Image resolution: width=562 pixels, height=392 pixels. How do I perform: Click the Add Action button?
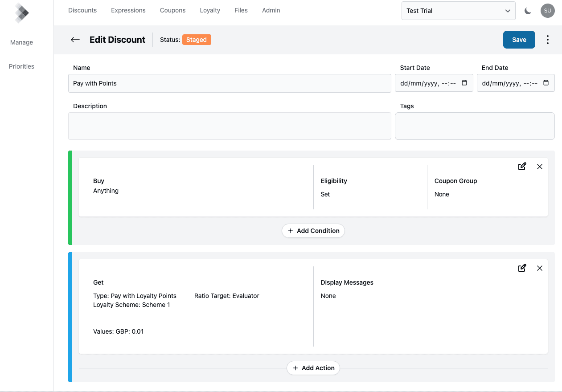tap(313, 368)
